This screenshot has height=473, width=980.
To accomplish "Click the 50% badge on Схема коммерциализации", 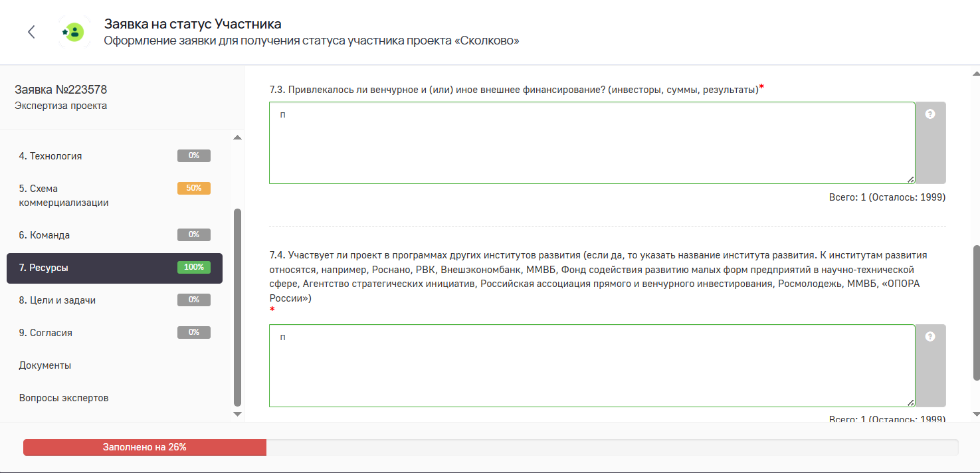I will pos(194,188).
